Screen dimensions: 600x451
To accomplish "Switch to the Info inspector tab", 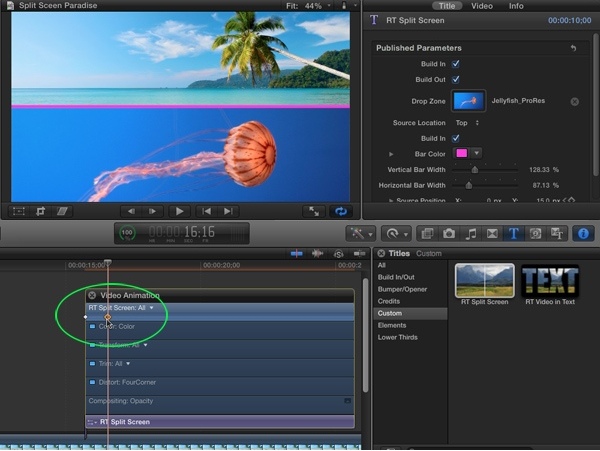I will pyautogui.click(x=516, y=5).
